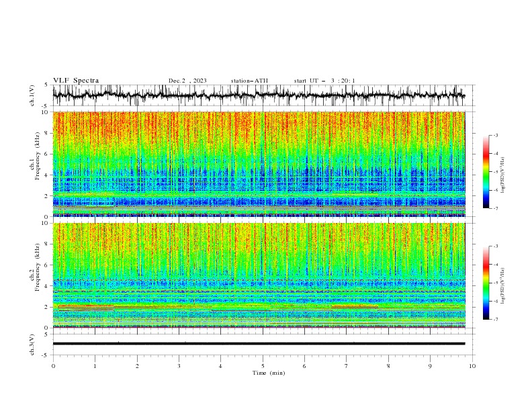This screenshot has width=532, height=411.
Task: Click the ch.2 color bar 'log(PSD)(V²/Hz)' label
Action: click(502, 286)
